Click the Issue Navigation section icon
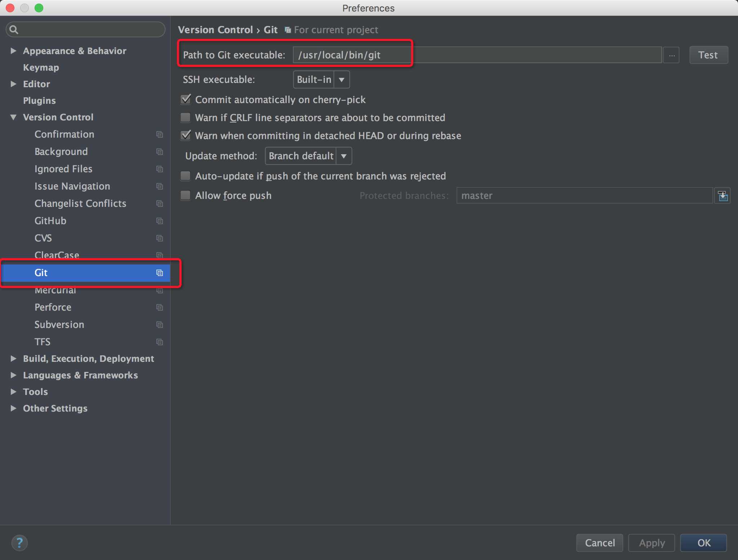This screenshot has height=560, width=738. coord(160,186)
